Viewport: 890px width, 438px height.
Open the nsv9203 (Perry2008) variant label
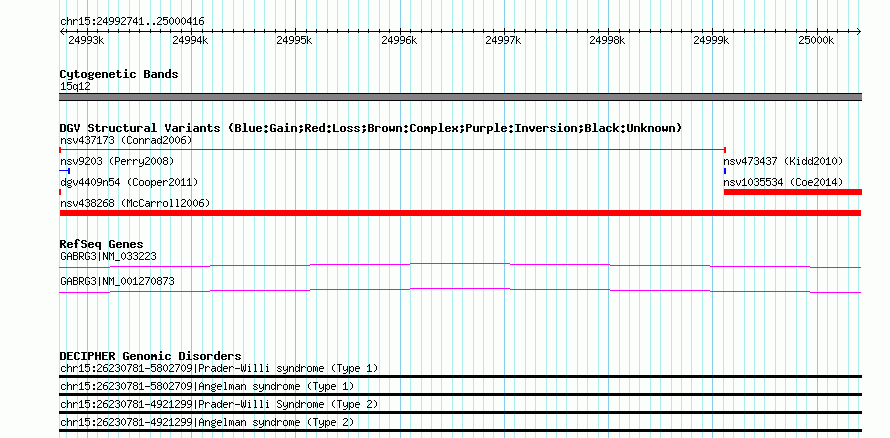pos(117,161)
